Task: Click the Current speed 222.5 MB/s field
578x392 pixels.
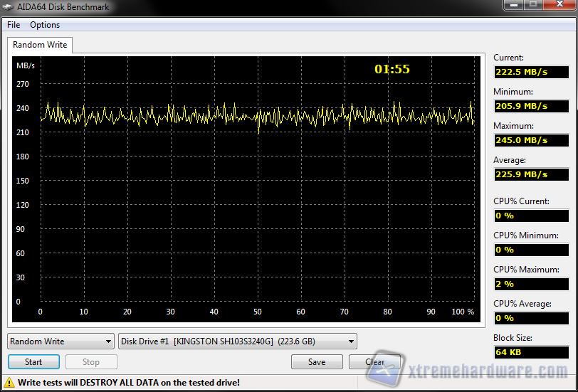Action: pos(530,72)
